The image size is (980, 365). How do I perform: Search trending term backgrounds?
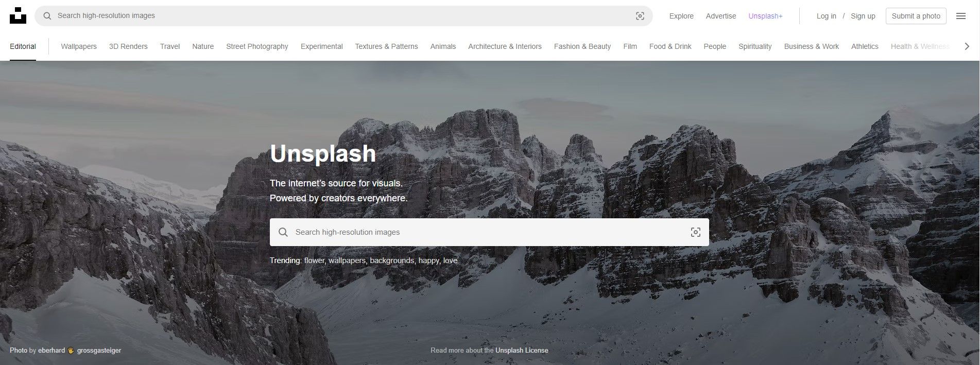[x=391, y=260]
